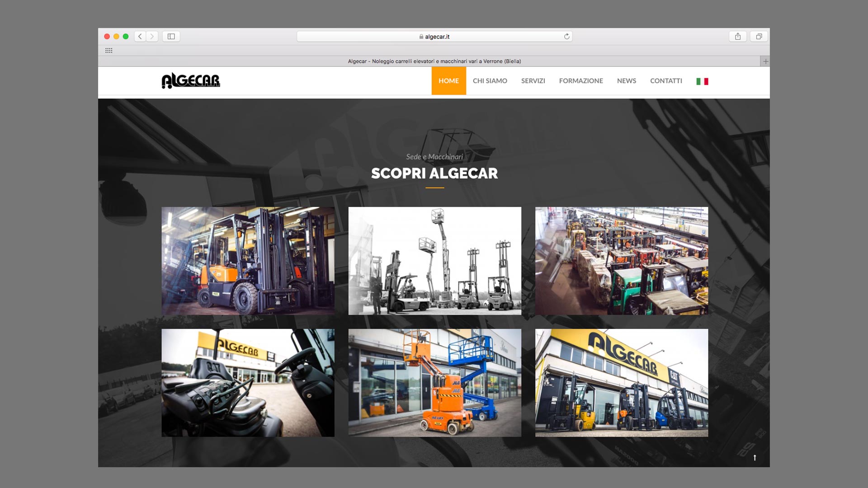This screenshot has height=488, width=868.
Task: Click the scroll-to-top arrow icon
Action: click(x=755, y=458)
